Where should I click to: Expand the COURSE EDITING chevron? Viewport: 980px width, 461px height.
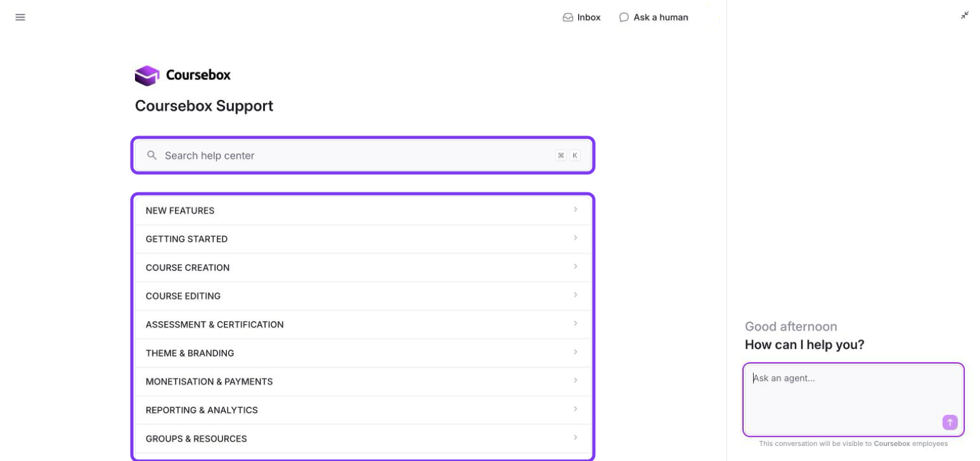575,295
